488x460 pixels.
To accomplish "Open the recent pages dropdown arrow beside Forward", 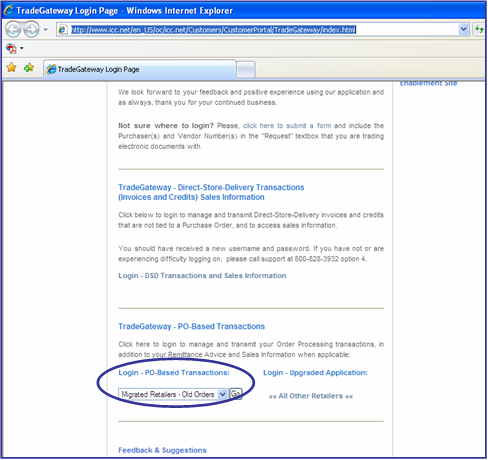I will click(x=46, y=30).
